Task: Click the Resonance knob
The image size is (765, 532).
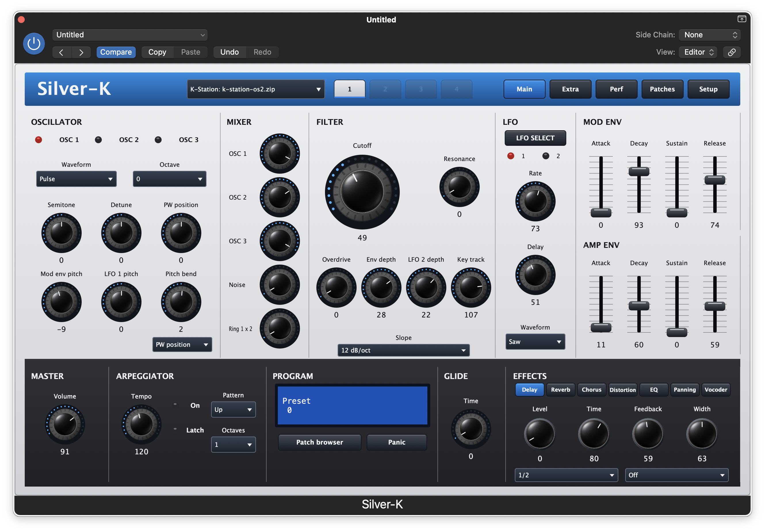Action: [459, 187]
